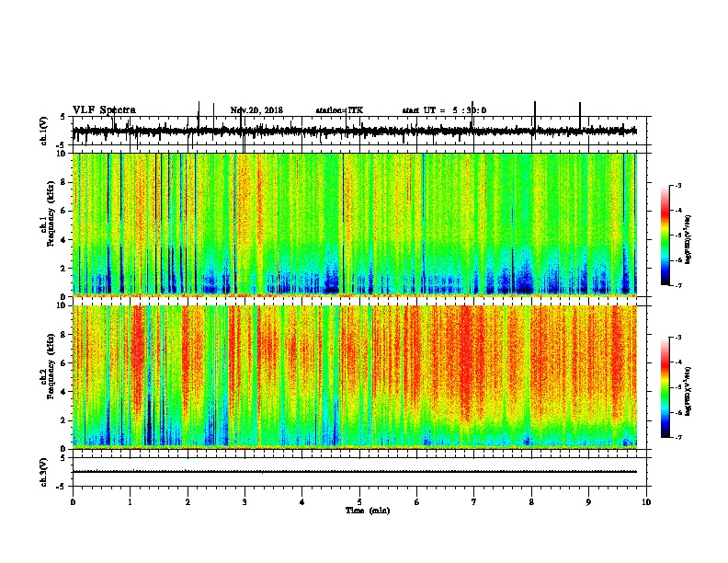Viewport: 728px width, 563px height.
Task: Click time axis tick label "9"
Action: (588, 502)
